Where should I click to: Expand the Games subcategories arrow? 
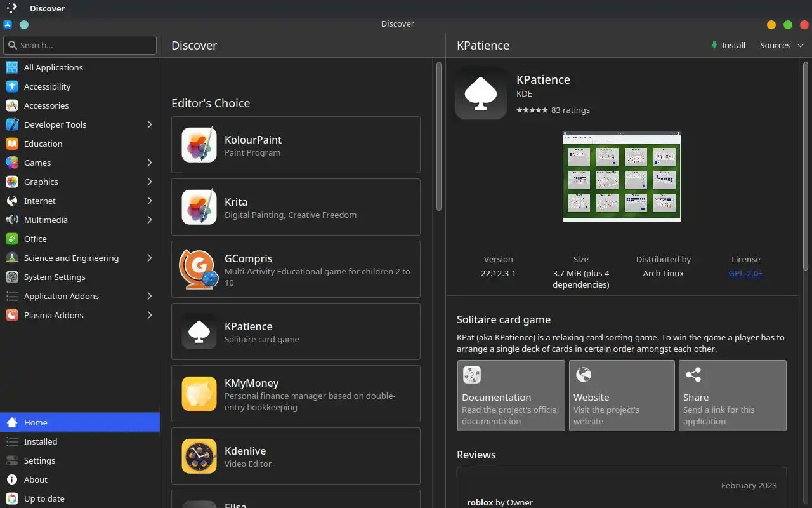click(x=150, y=163)
